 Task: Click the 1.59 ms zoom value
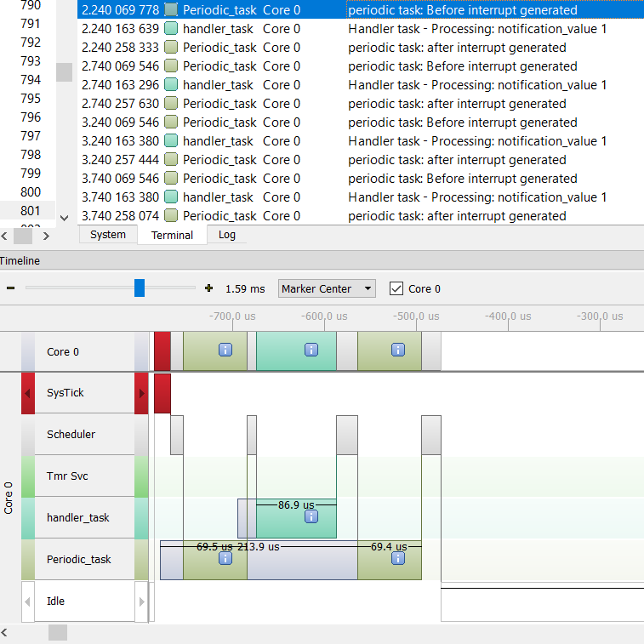click(x=245, y=288)
